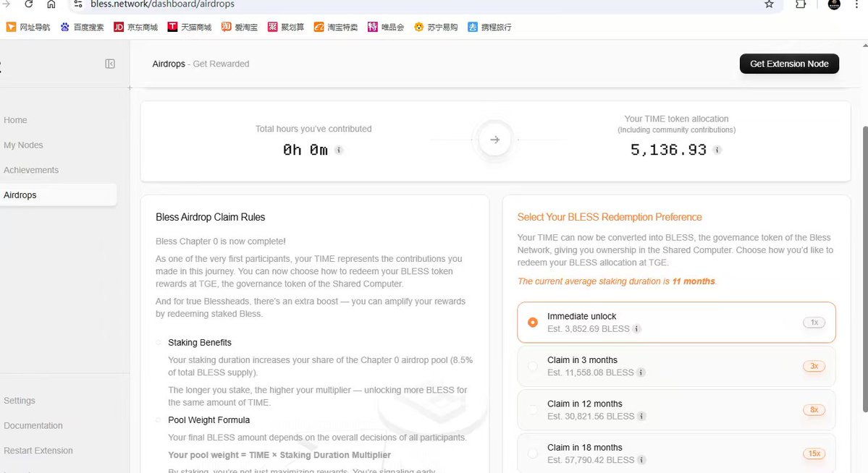The image size is (868, 473).
Task: Click the 15x multiplier badge
Action: coord(814,453)
